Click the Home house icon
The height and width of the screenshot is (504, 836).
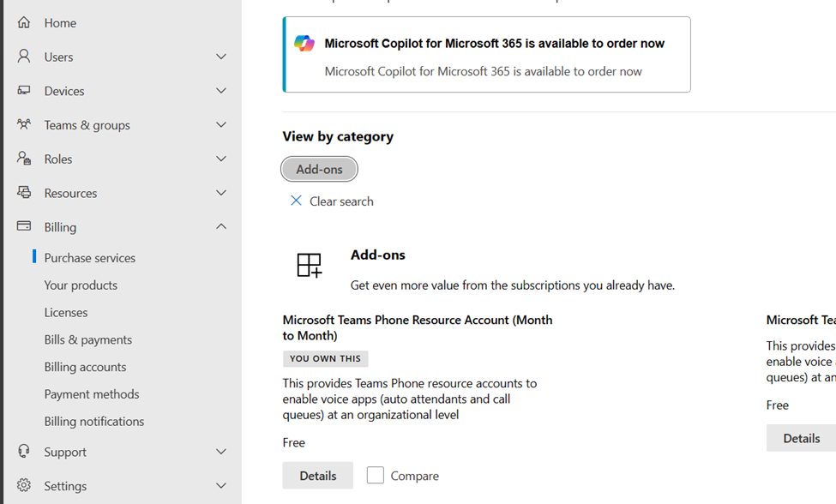[x=23, y=22]
